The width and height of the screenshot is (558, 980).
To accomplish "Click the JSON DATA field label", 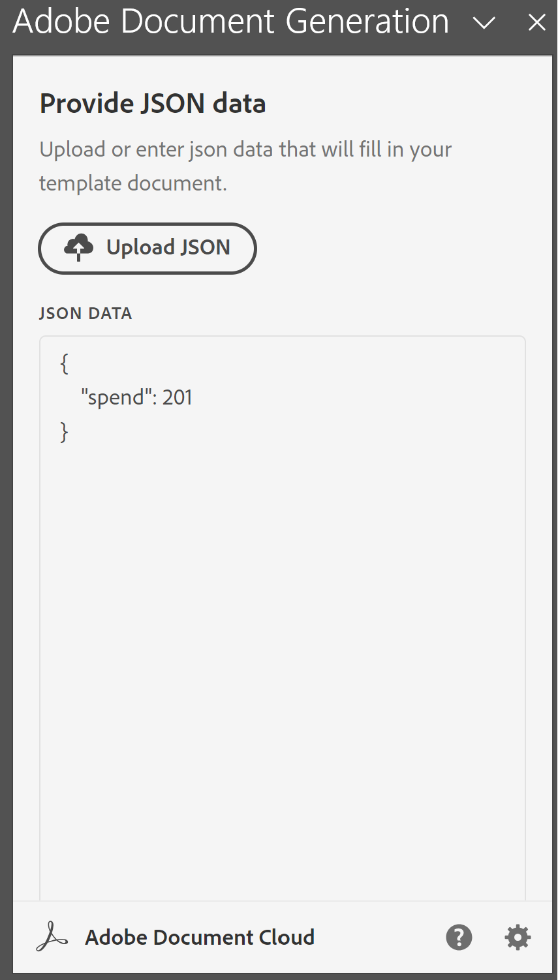I will coord(85,314).
